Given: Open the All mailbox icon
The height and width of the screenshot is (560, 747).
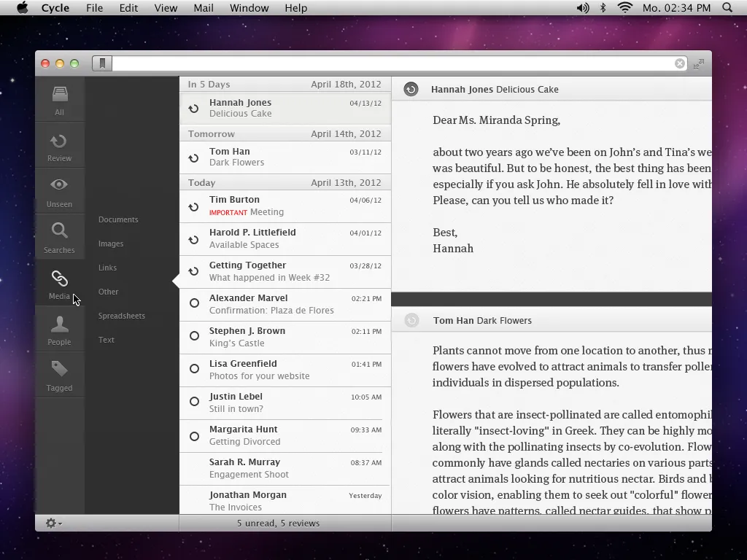Looking at the screenshot, I should [x=60, y=99].
